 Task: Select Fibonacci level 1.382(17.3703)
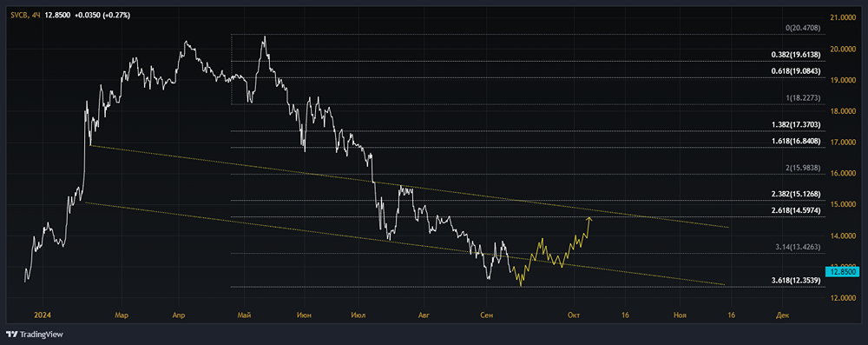click(x=795, y=125)
